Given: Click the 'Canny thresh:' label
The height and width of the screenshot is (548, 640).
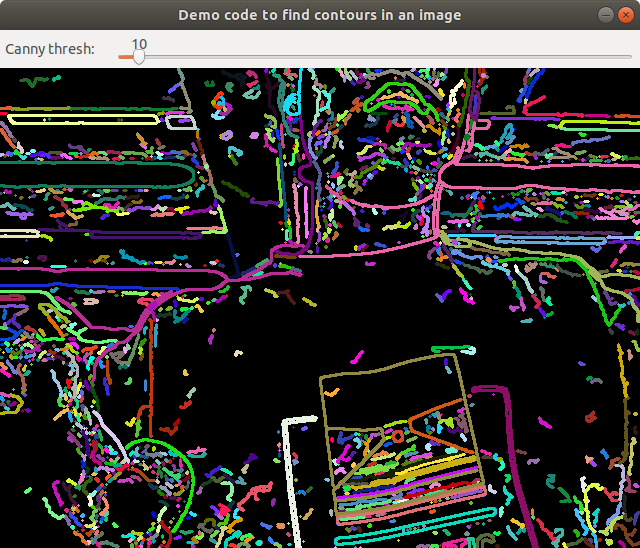Looking at the screenshot, I should (x=50, y=49).
